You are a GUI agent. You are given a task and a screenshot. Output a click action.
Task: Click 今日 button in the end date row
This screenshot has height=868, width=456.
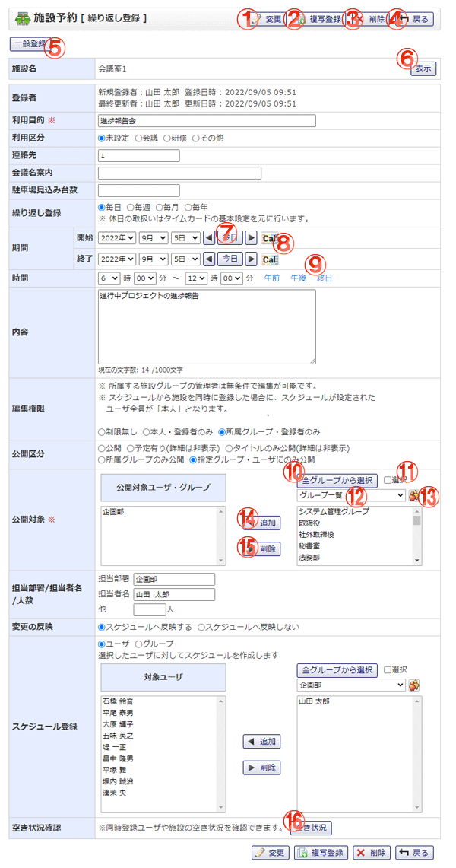point(230,259)
